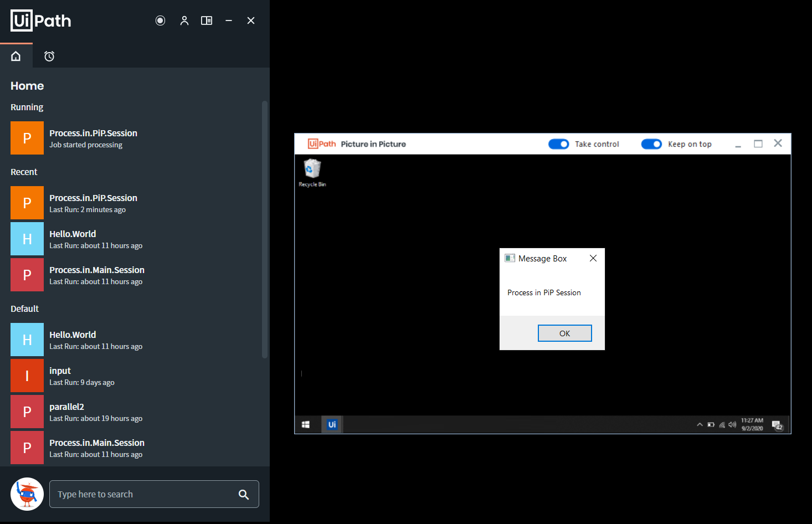Click the Recent section heading
The height and width of the screenshot is (524, 812).
tap(24, 172)
